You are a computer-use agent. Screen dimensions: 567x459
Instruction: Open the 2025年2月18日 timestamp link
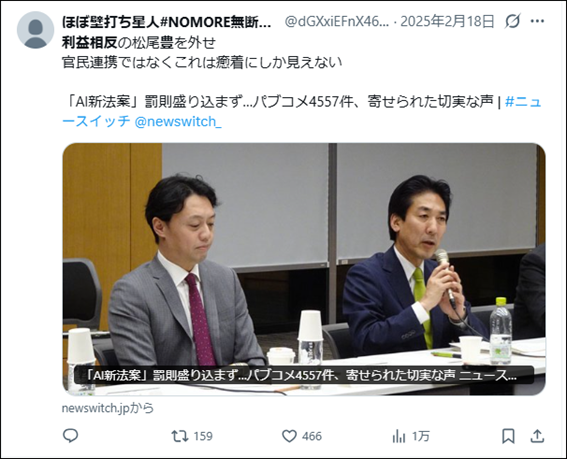447,22
